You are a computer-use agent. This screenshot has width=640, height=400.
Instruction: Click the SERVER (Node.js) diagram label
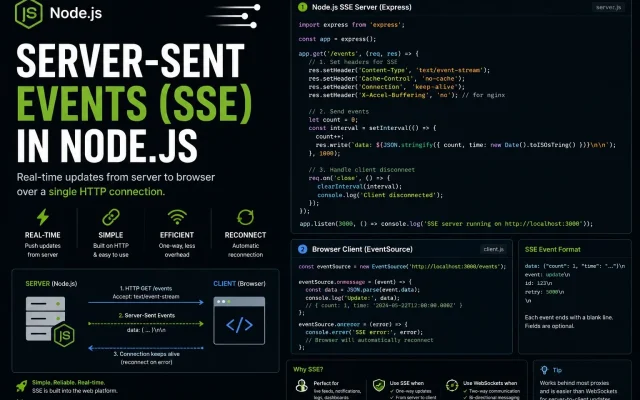51,284
